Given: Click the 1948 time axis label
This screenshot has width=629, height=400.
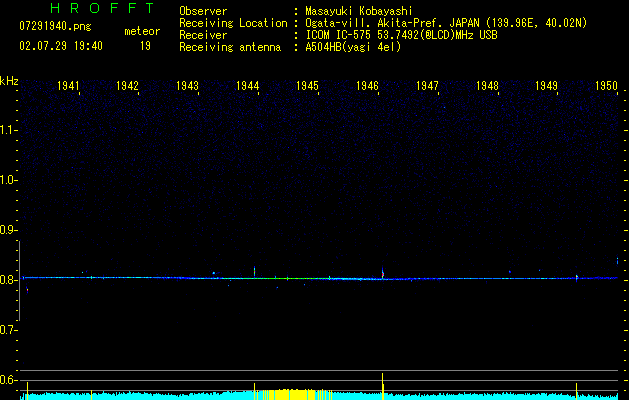Looking at the screenshot, I should pyautogui.click(x=487, y=85).
